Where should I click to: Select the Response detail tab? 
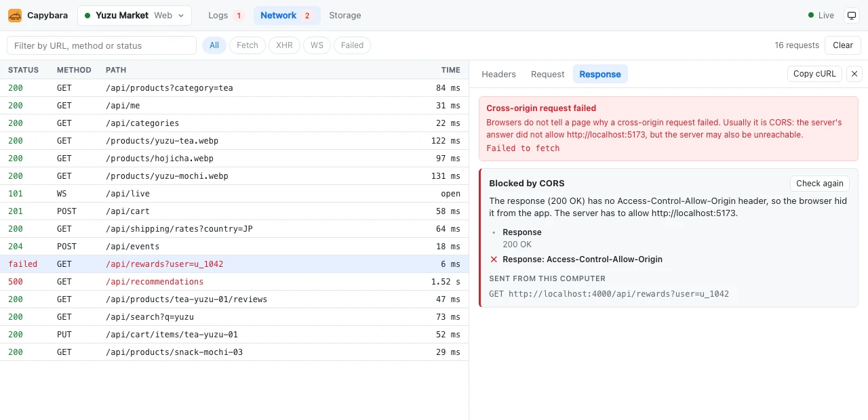click(600, 75)
